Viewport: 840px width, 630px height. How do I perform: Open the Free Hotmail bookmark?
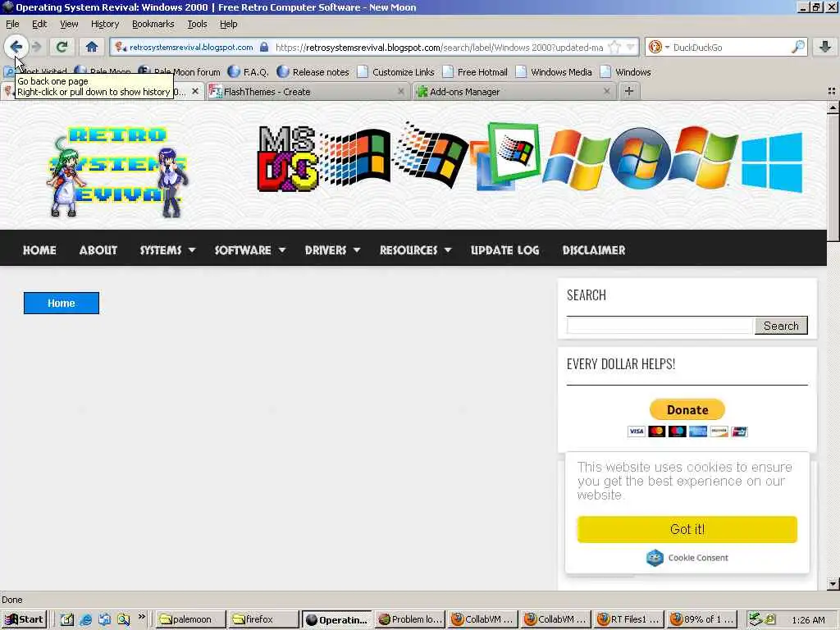tap(475, 72)
